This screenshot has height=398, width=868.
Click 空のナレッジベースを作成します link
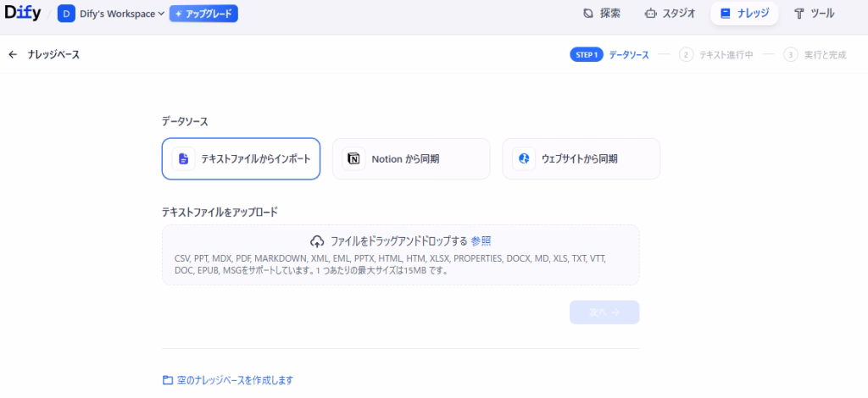click(235, 380)
